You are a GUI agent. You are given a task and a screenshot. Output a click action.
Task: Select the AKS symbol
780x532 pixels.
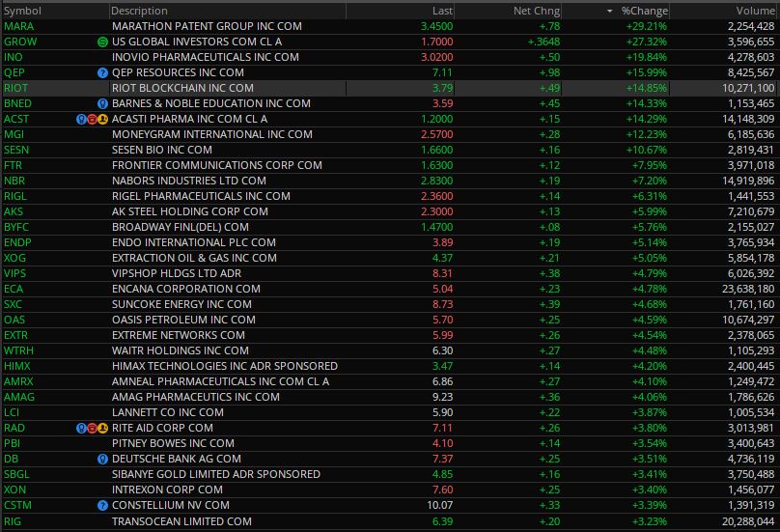[x=14, y=211]
